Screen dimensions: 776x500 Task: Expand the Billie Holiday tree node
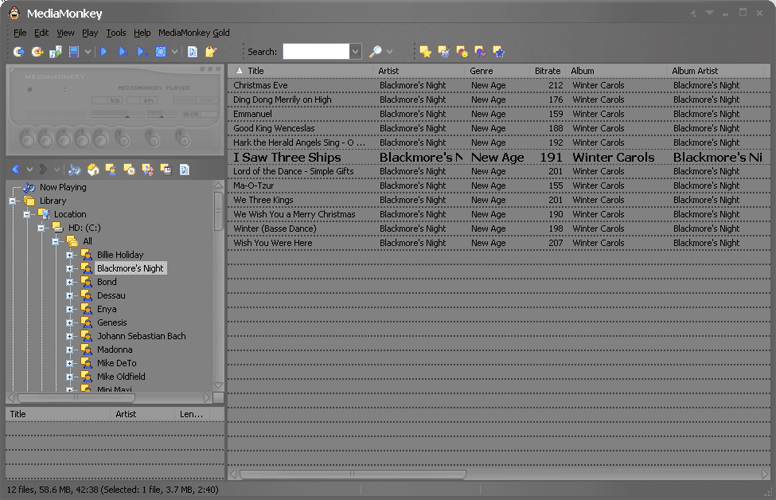pyautogui.click(x=70, y=255)
